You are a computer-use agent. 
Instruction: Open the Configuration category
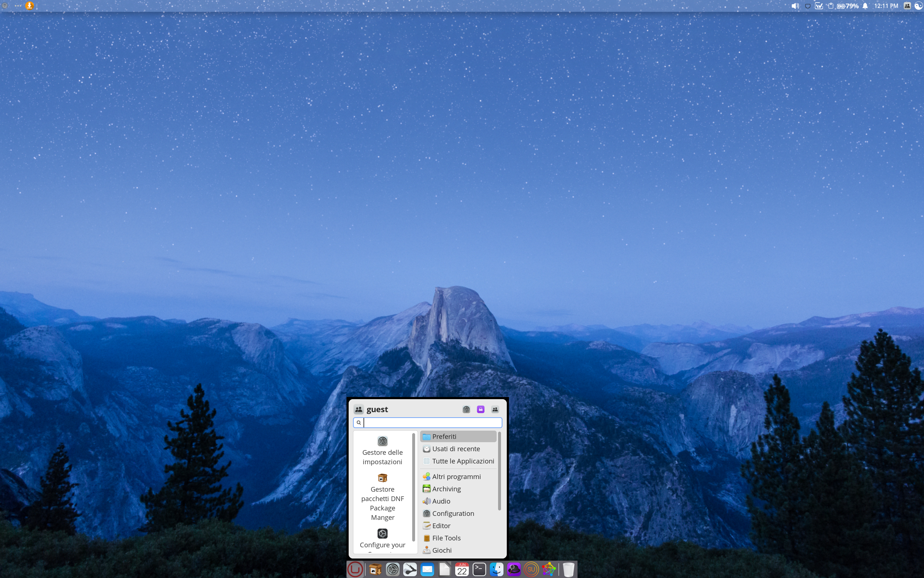pos(458,513)
